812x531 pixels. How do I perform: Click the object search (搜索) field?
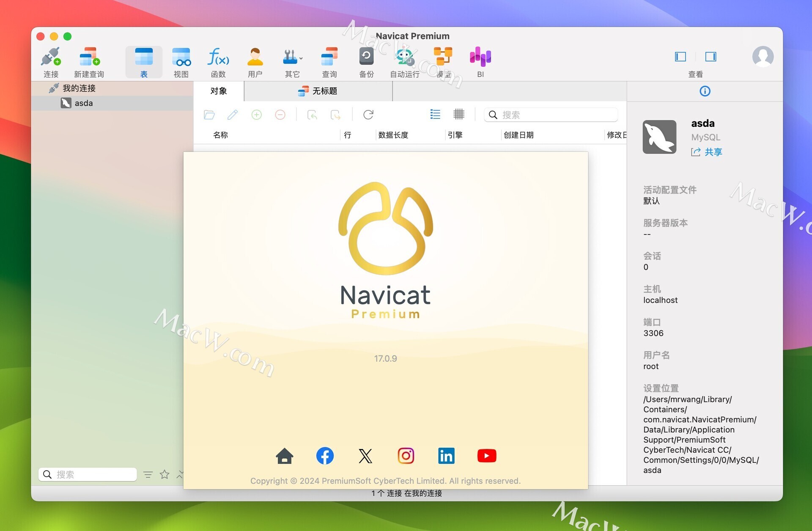click(551, 115)
